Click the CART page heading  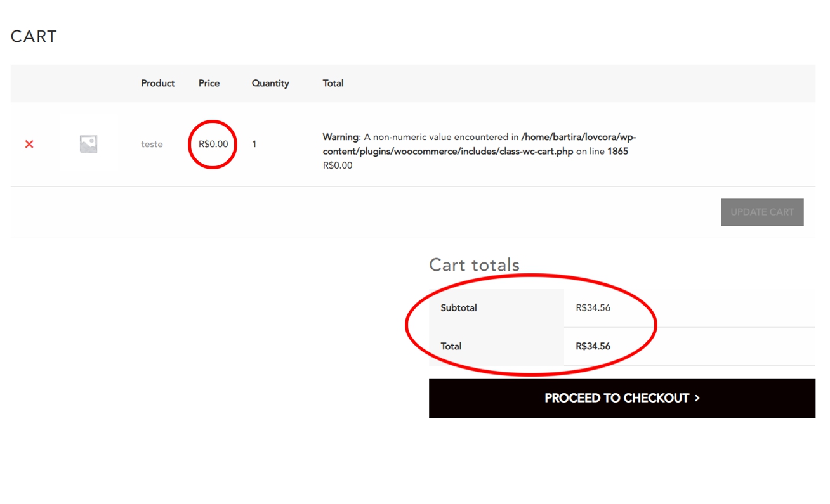point(34,37)
